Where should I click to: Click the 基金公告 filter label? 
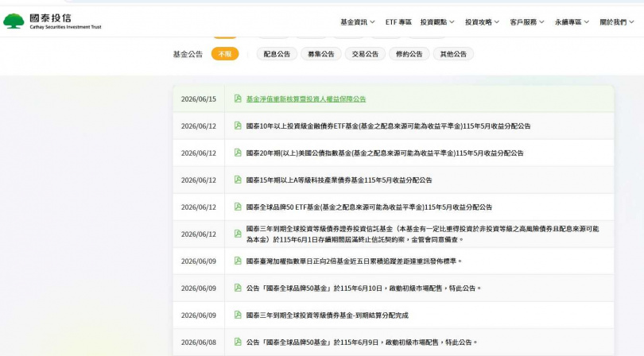click(x=188, y=54)
